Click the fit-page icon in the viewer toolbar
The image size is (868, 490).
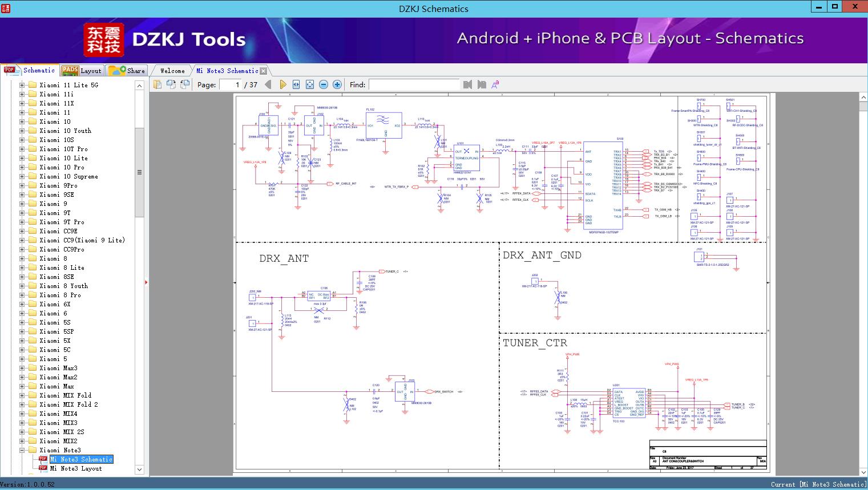[x=310, y=84]
